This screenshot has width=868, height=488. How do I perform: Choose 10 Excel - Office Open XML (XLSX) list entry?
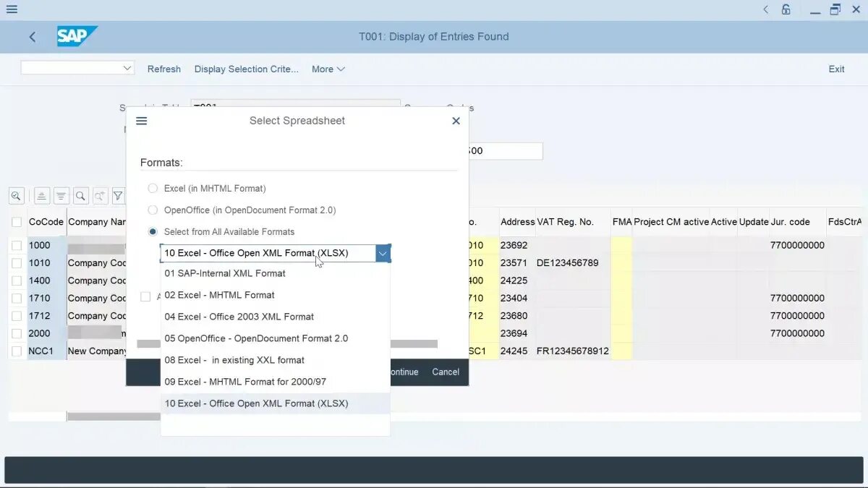coord(275,403)
